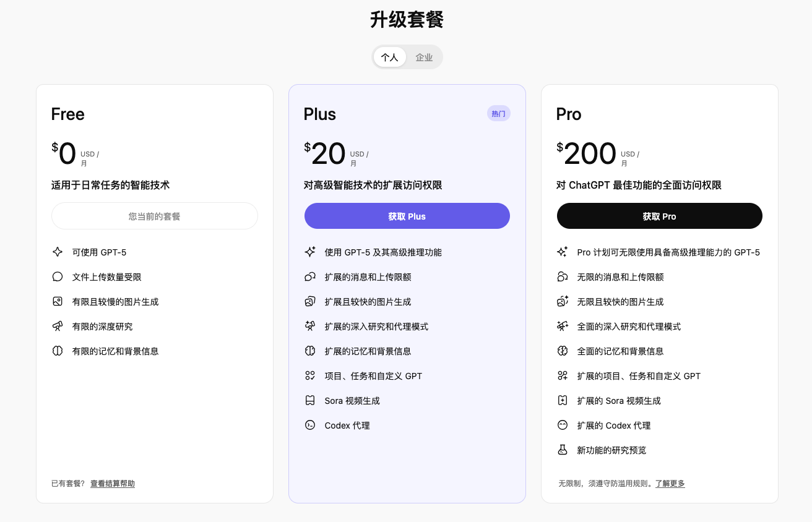
Task: Click the shapes icon beside 扩展的项目、任务和自定义 GPT
Action: 563,376
